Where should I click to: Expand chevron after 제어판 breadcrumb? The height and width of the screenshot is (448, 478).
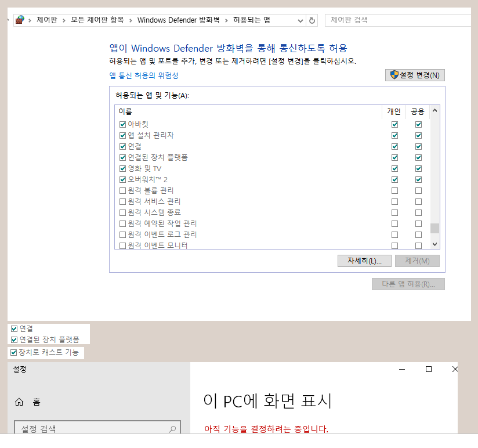click(64, 20)
